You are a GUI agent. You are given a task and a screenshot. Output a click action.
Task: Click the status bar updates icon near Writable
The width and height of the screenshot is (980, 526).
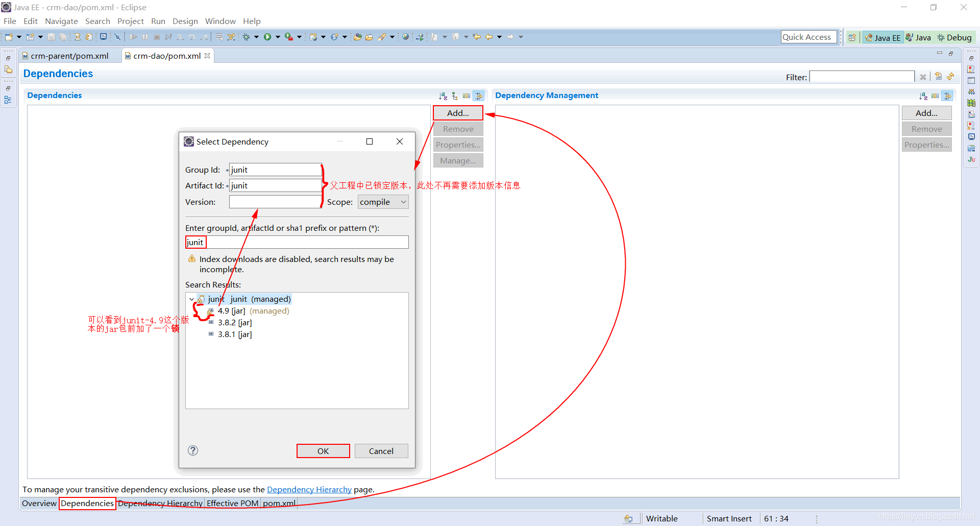coord(628,518)
